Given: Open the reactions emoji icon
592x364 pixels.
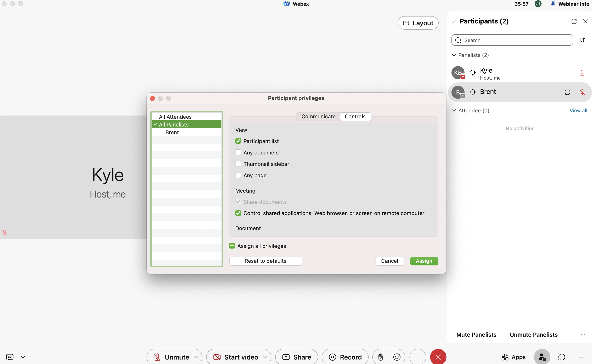Looking at the screenshot, I should pyautogui.click(x=397, y=357).
